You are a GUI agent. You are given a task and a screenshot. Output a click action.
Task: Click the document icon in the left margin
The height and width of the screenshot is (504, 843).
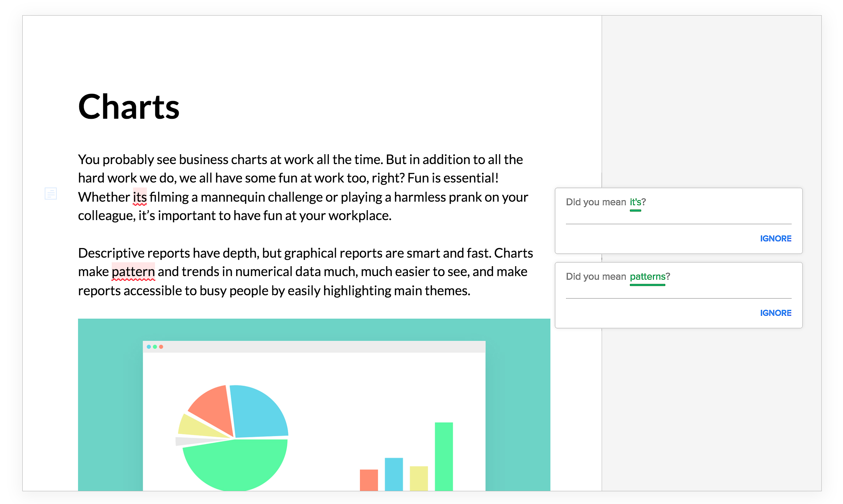click(x=51, y=194)
